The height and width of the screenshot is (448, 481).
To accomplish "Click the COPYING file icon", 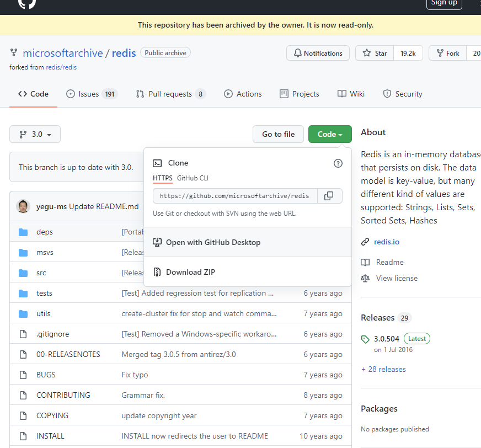I will point(23,415).
